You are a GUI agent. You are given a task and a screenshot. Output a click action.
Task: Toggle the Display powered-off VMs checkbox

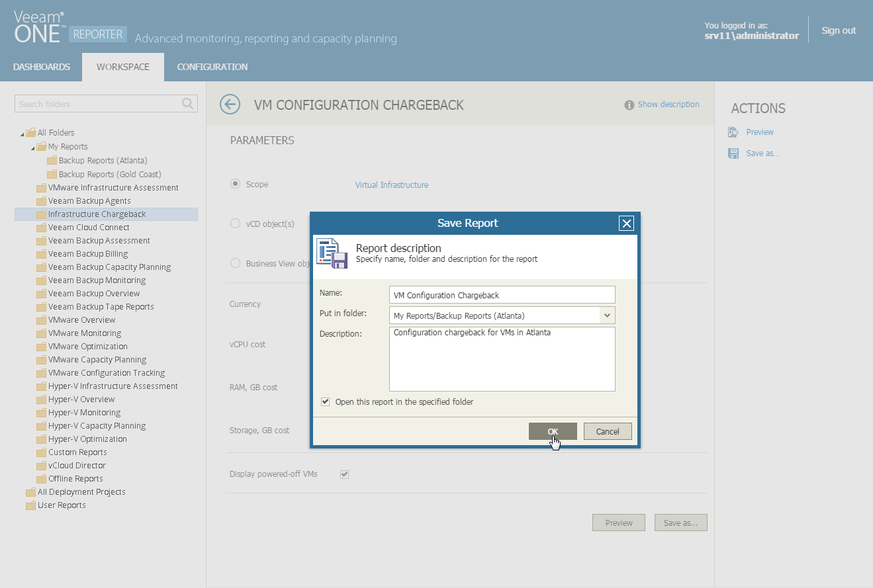[344, 474]
